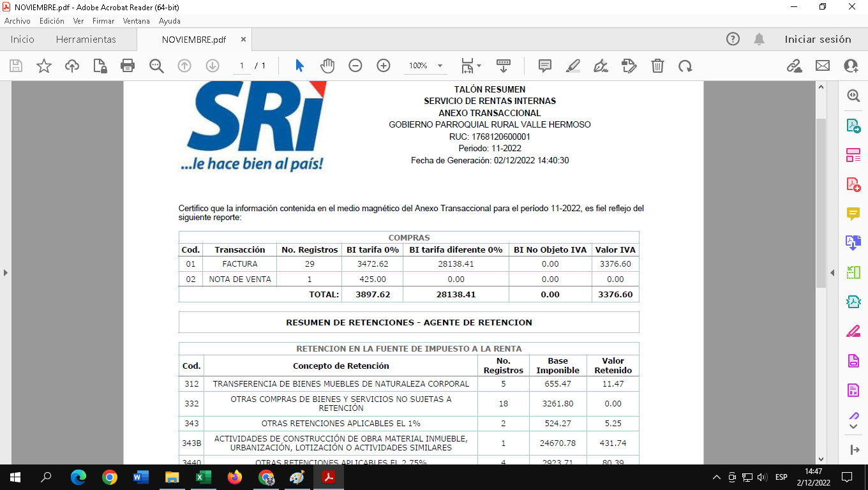Switch to the Herramientas tab
The height and width of the screenshot is (490, 868).
coord(86,40)
